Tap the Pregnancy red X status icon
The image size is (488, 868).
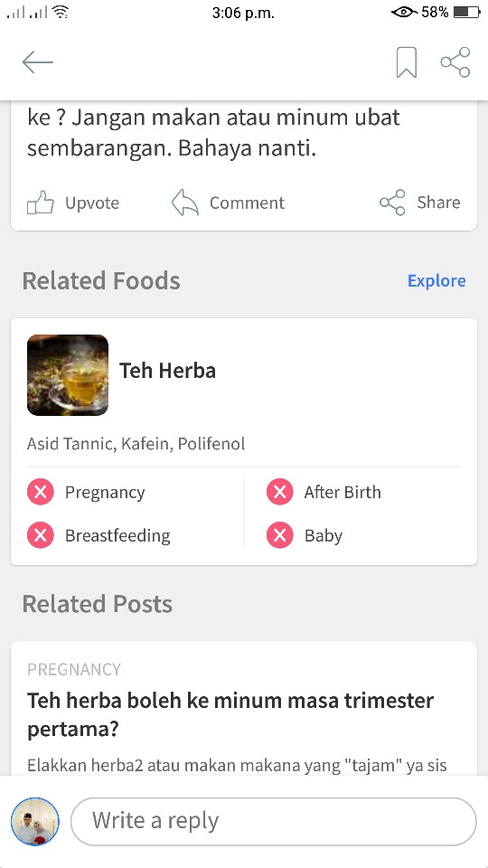click(x=41, y=492)
